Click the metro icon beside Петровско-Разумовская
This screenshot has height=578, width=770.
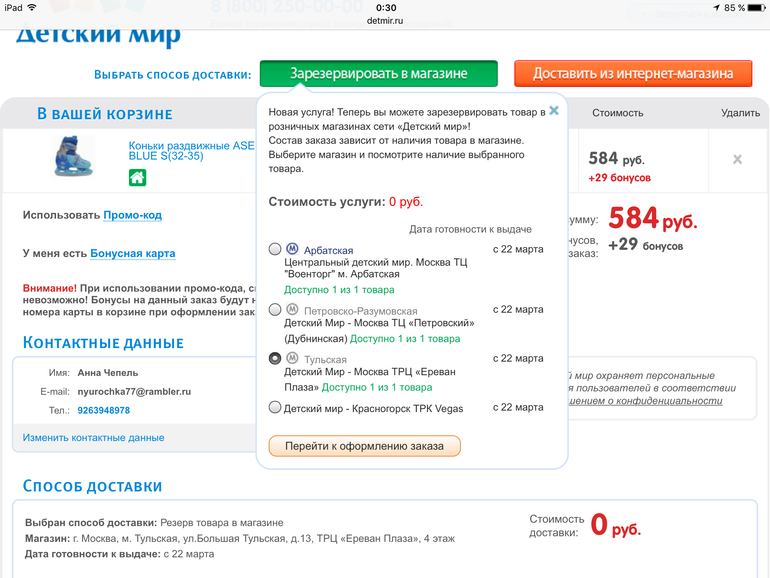click(x=292, y=310)
